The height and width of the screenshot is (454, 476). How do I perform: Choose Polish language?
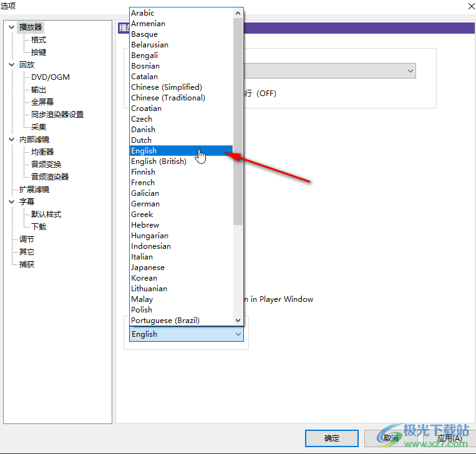(182, 310)
